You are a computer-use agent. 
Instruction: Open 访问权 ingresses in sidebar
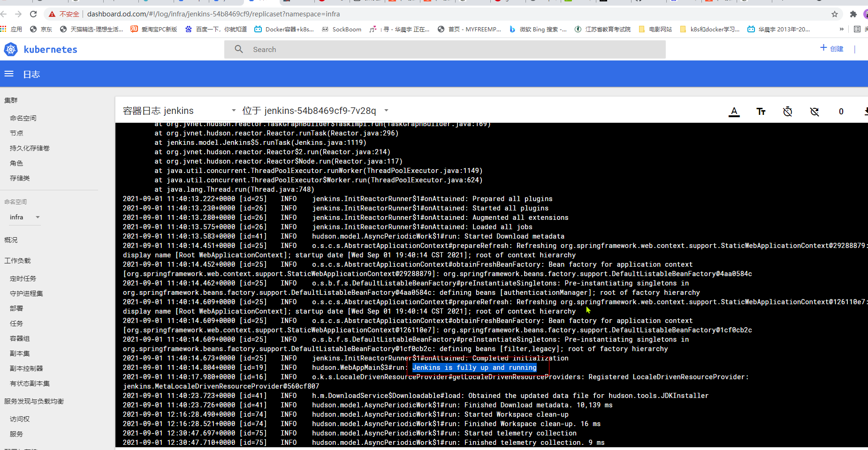[20, 419]
